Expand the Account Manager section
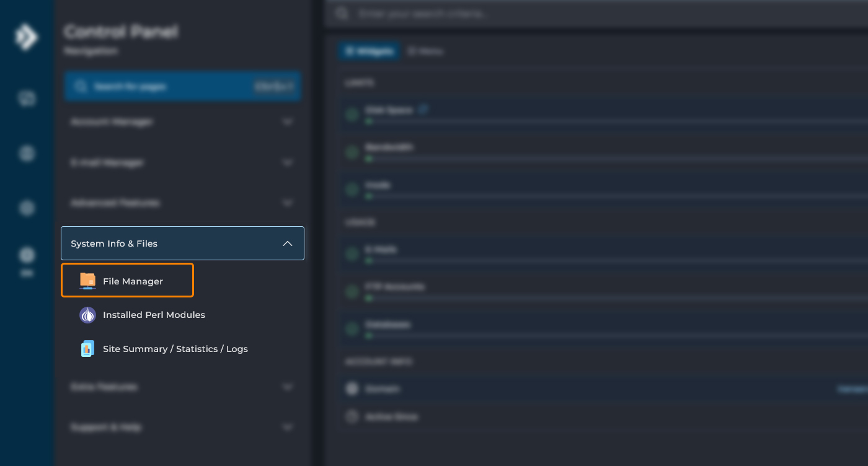868x466 pixels. (x=182, y=122)
